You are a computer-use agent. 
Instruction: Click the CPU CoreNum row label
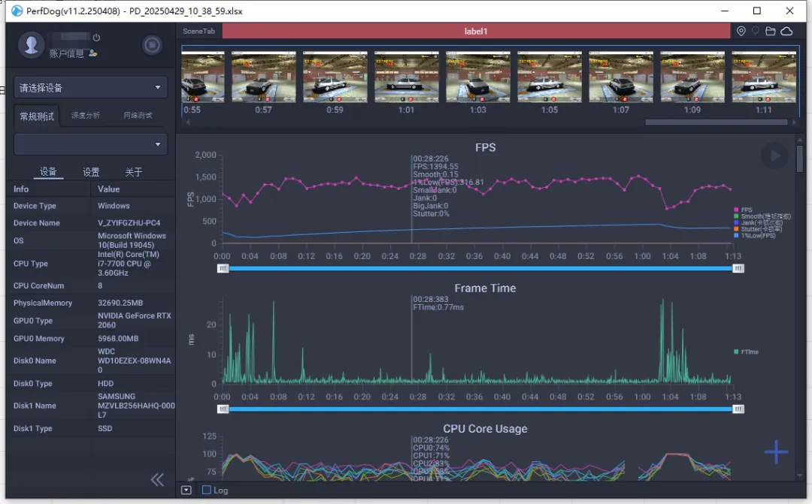click(39, 285)
